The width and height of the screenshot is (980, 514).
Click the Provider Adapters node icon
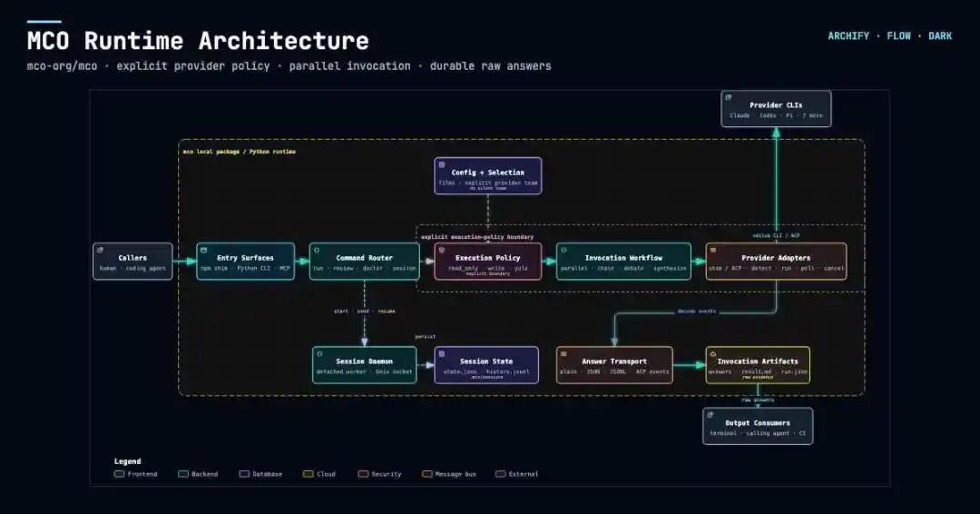(x=713, y=250)
